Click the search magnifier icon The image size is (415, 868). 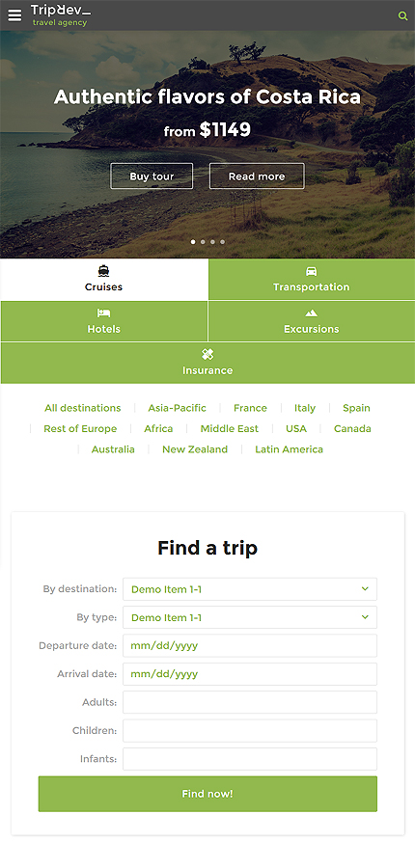(x=402, y=16)
